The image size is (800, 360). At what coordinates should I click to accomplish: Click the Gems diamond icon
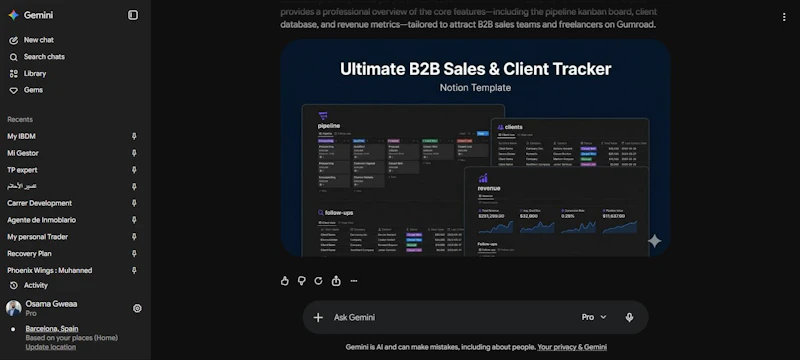point(14,90)
